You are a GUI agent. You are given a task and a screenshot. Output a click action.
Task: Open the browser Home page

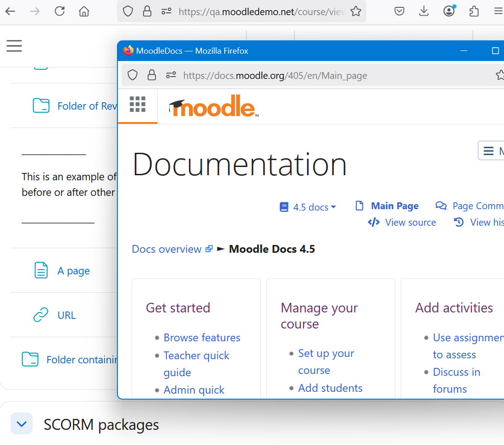[x=84, y=11]
